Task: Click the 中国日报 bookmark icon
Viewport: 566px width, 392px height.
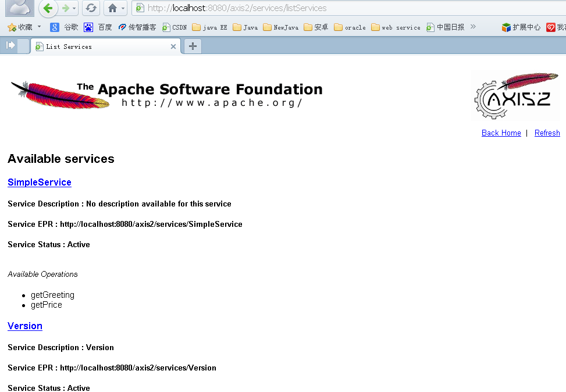Action: click(429, 27)
